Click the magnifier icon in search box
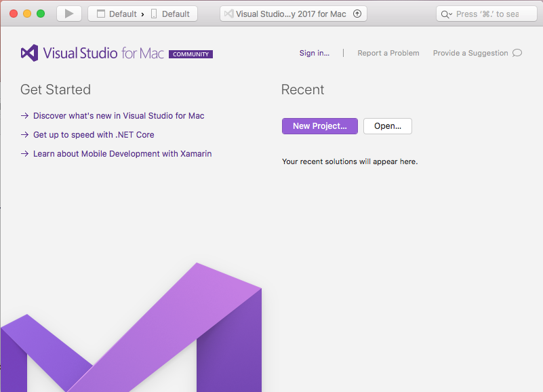543x392 pixels. tap(446, 14)
